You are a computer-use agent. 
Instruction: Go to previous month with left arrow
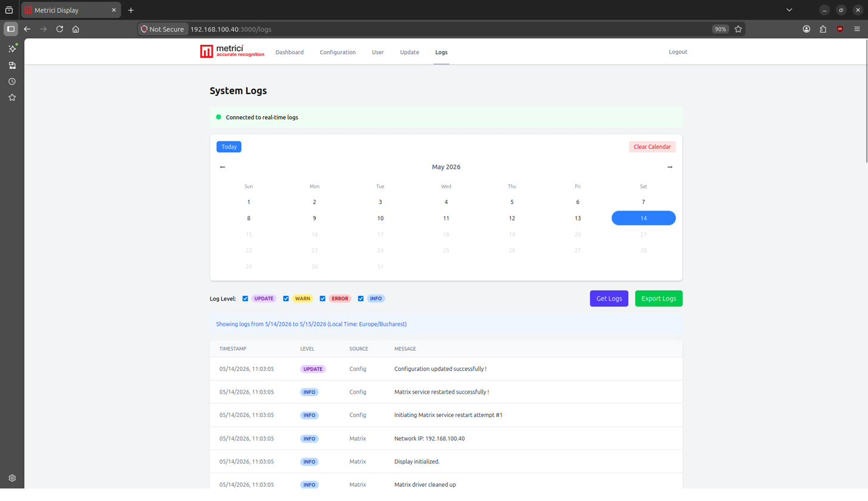[222, 167]
